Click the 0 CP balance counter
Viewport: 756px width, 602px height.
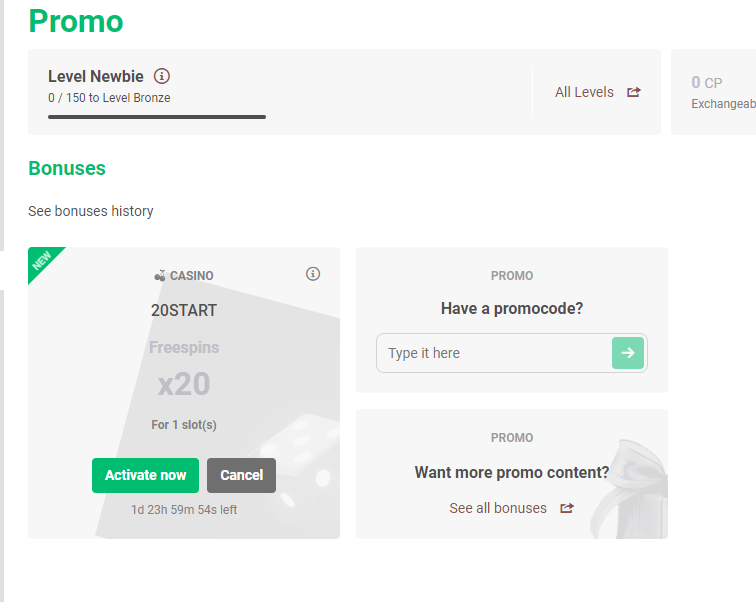pos(706,83)
